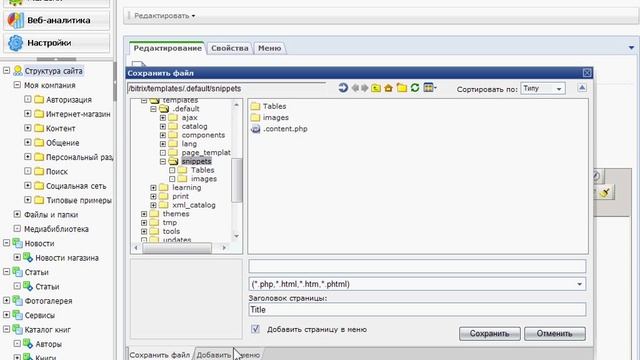Click the Сохранить button

pyautogui.click(x=489, y=333)
